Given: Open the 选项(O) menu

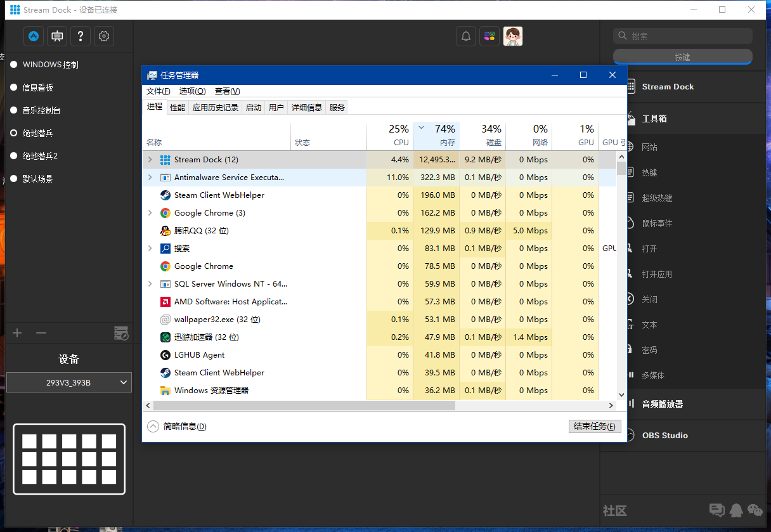Looking at the screenshot, I should [x=192, y=91].
